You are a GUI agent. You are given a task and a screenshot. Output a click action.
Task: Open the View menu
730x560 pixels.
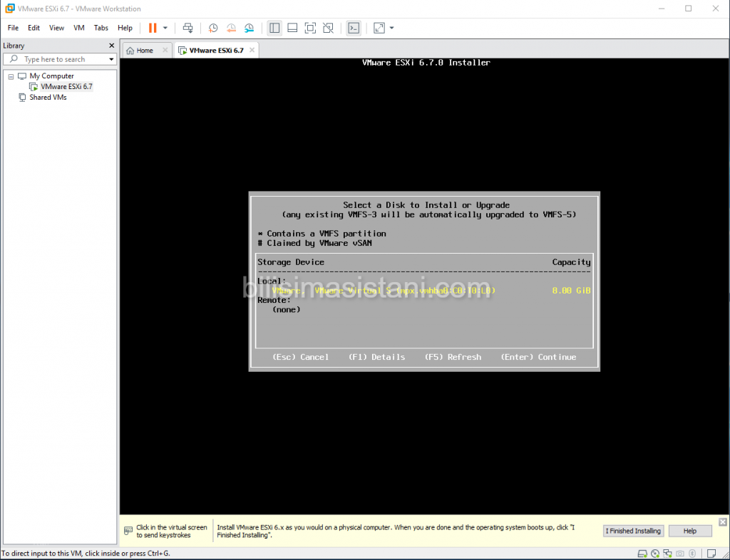tap(56, 28)
